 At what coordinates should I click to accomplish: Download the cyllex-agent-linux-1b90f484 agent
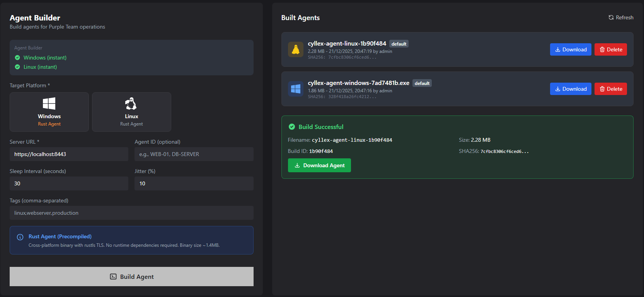[570, 49]
